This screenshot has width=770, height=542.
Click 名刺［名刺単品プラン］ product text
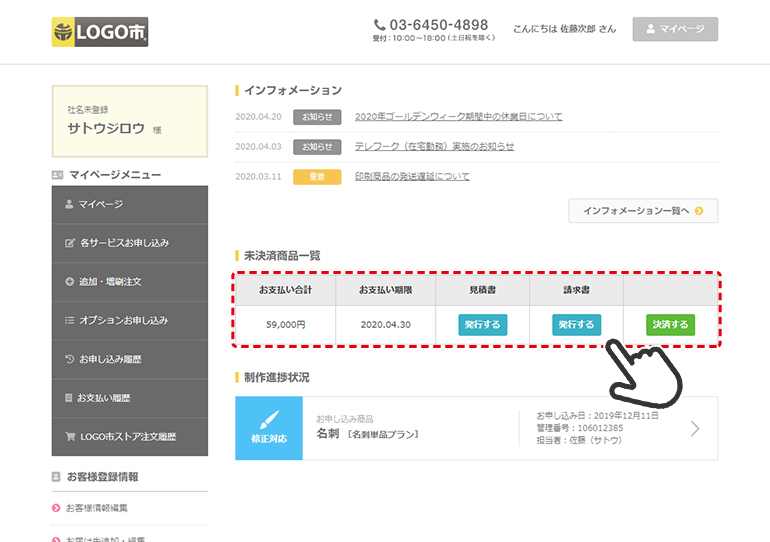point(367,434)
